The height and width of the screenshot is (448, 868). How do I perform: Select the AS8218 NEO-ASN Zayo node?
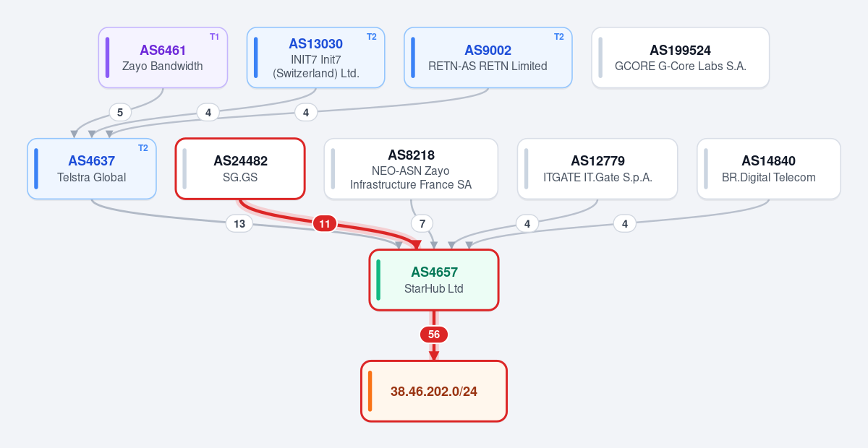pyautogui.click(x=411, y=168)
